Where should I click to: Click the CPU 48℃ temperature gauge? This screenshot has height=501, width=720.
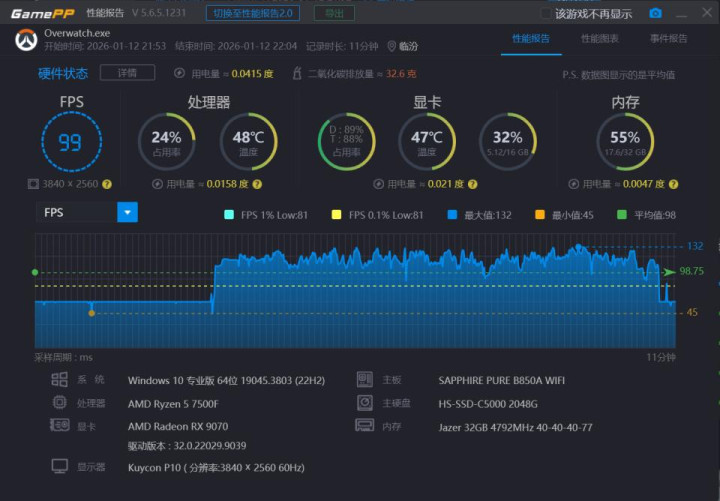coord(248,141)
